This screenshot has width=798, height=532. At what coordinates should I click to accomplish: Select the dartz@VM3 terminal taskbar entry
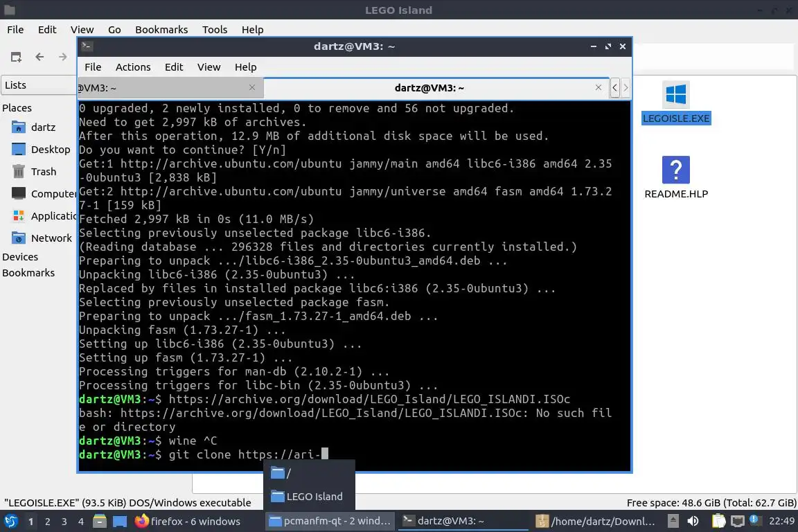click(463, 522)
